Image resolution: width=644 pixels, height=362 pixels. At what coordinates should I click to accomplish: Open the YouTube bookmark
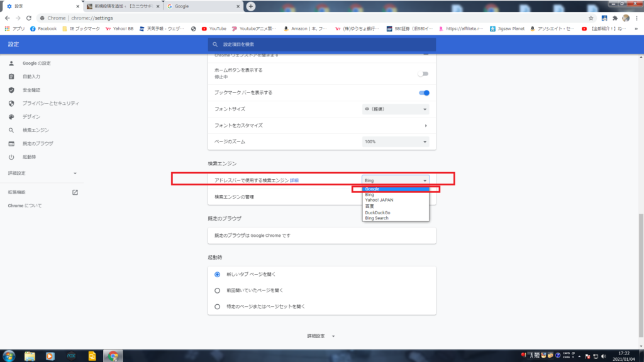click(x=213, y=28)
